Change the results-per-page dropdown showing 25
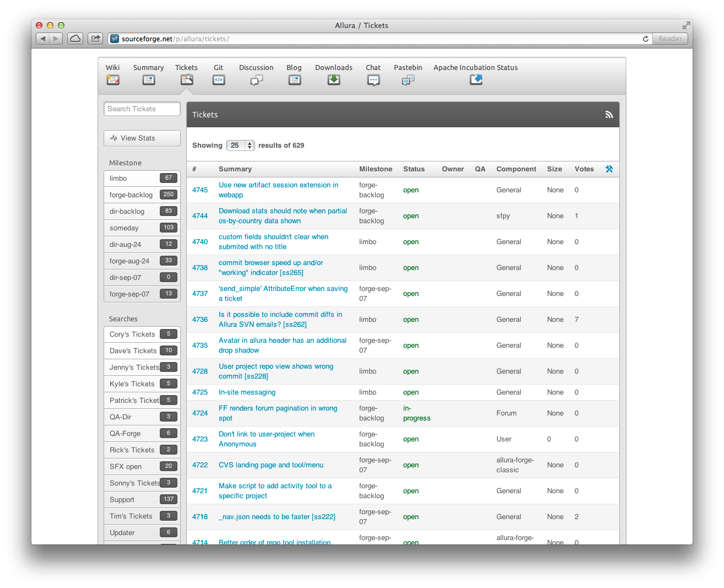The width and height of the screenshot is (724, 588). (x=240, y=145)
